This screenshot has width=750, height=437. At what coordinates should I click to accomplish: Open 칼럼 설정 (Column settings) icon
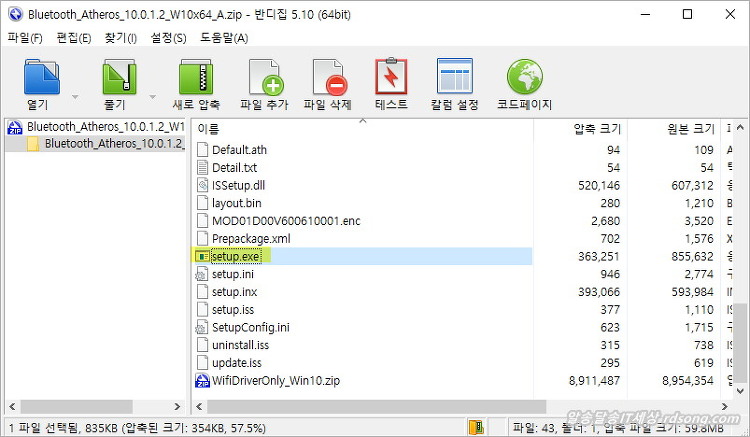[454, 78]
